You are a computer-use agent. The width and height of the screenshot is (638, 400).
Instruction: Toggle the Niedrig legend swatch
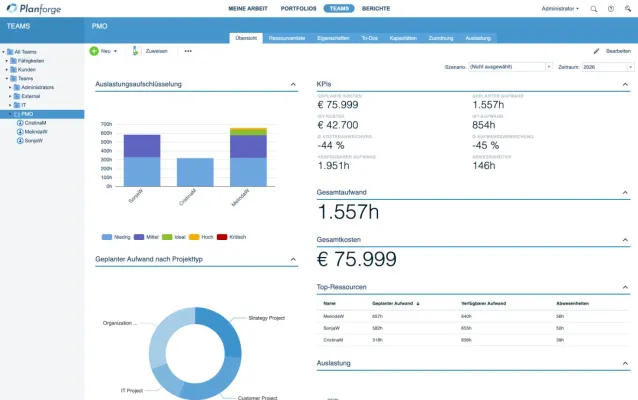[107, 237]
